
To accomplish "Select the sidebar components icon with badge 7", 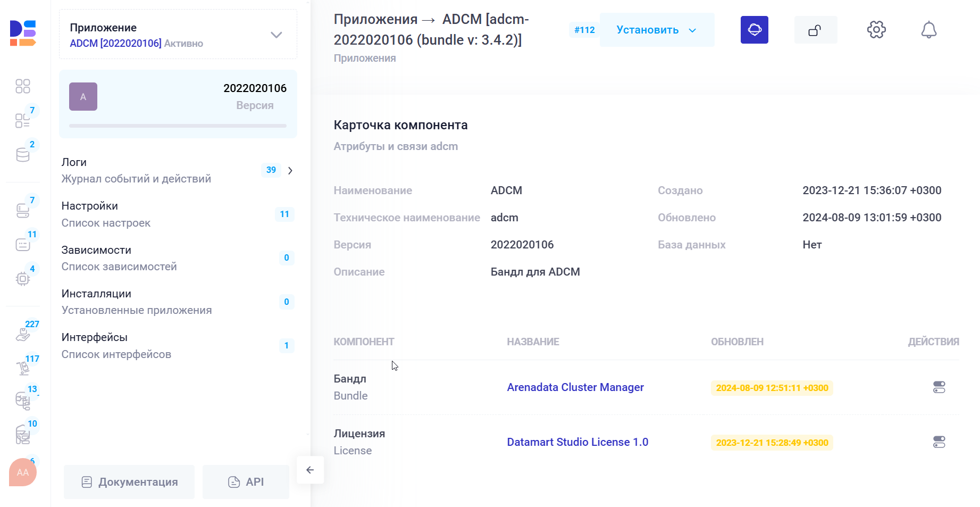I will pyautogui.click(x=23, y=121).
